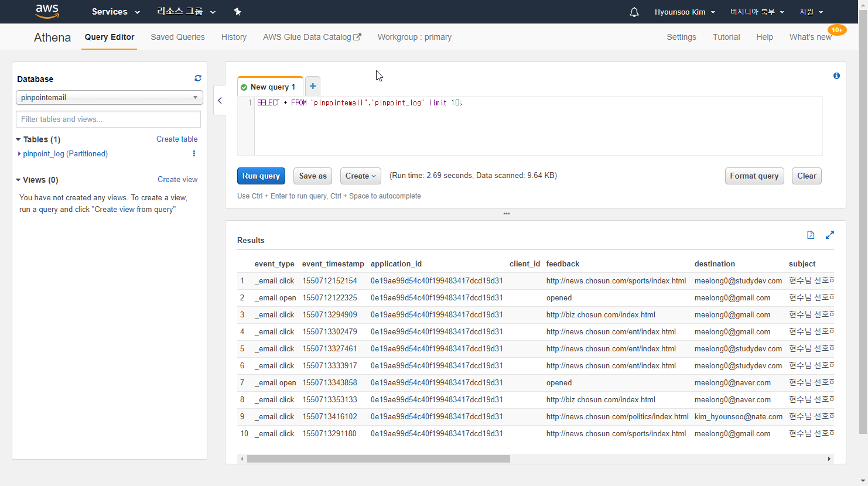This screenshot has width=868, height=486.
Task: Expand results to full screen icon
Action: tap(830, 235)
